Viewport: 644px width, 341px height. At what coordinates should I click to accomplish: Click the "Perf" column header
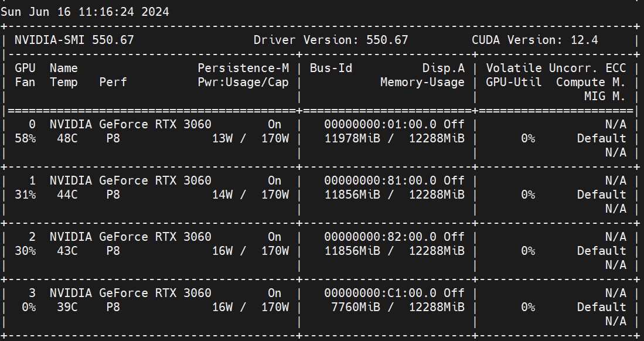point(113,82)
